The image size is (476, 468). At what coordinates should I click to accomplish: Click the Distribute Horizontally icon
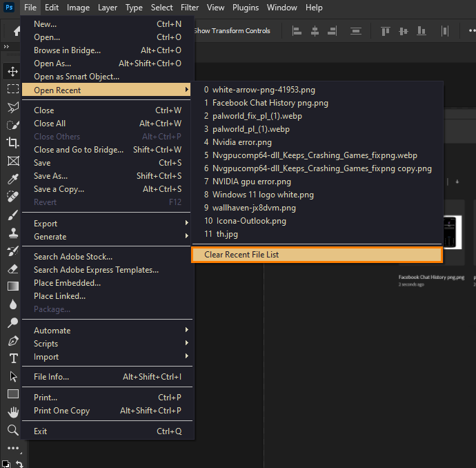point(445,31)
